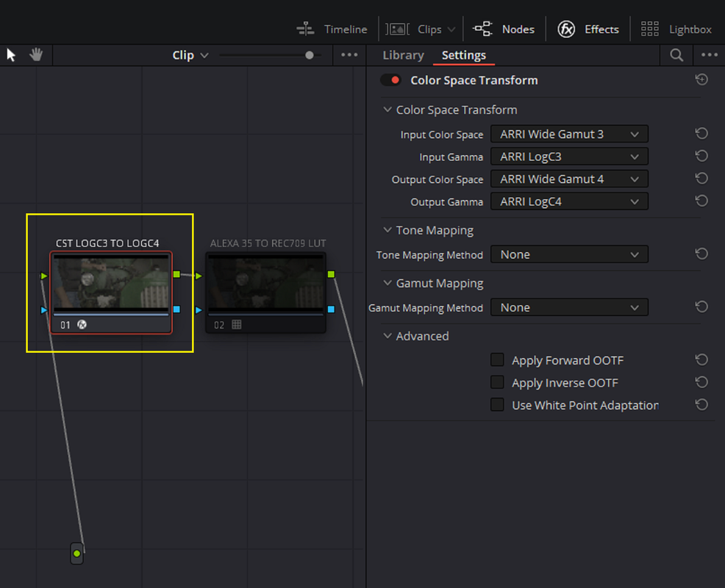
Task: Toggle Color Space Transform effect on/off
Action: 390,80
